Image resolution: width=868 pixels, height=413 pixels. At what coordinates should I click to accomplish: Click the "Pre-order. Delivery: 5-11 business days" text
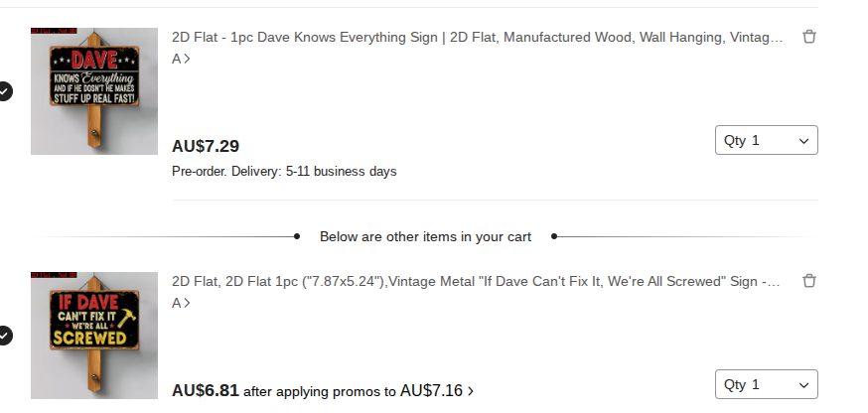coord(284,172)
